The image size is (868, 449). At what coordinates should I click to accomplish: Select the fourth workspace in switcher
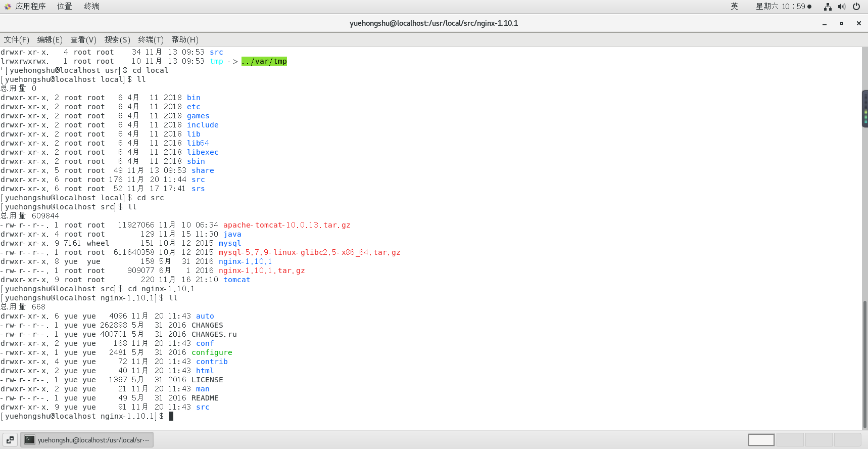[847, 440]
